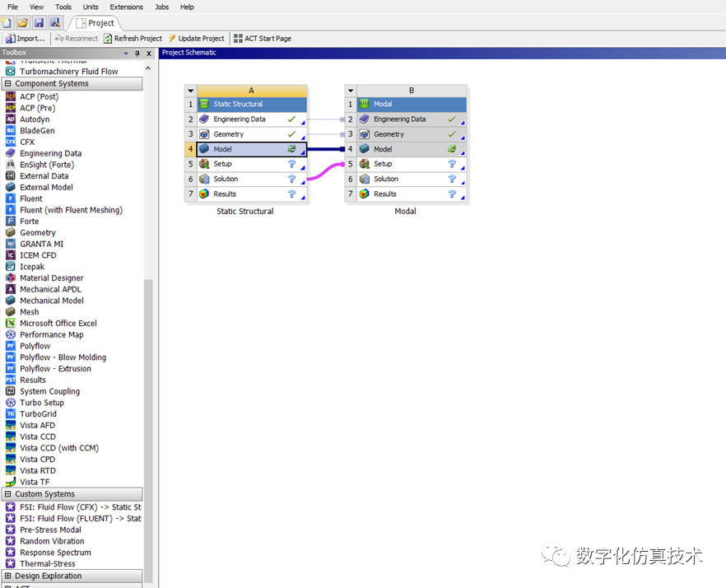Click the Import button
This screenshot has width=726, height=588.
26,39
